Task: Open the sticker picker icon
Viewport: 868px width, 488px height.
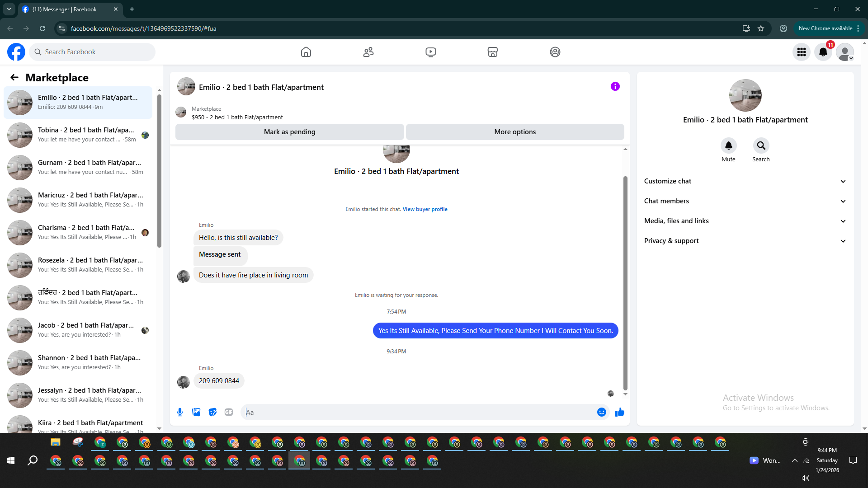Action: click(x=212, y=412)
